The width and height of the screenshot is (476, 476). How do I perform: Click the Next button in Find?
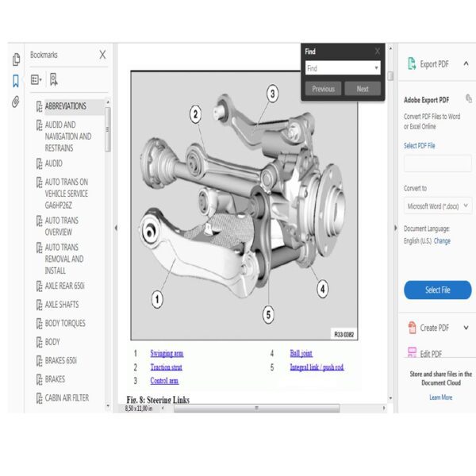coord(363,89)
